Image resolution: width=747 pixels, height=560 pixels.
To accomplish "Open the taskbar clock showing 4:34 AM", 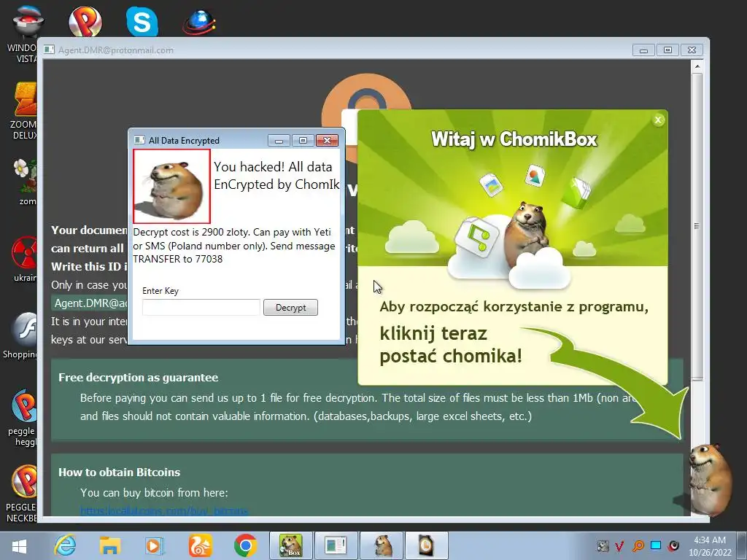I will coord(709,545).
